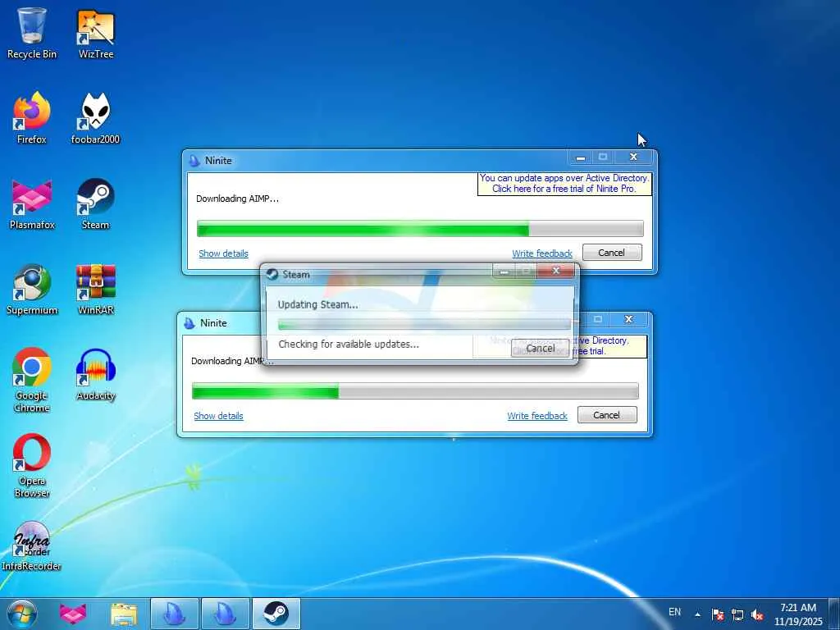Click 'Checking for available updates...' text
Viewport: 840px width, 630px height.
349,344
